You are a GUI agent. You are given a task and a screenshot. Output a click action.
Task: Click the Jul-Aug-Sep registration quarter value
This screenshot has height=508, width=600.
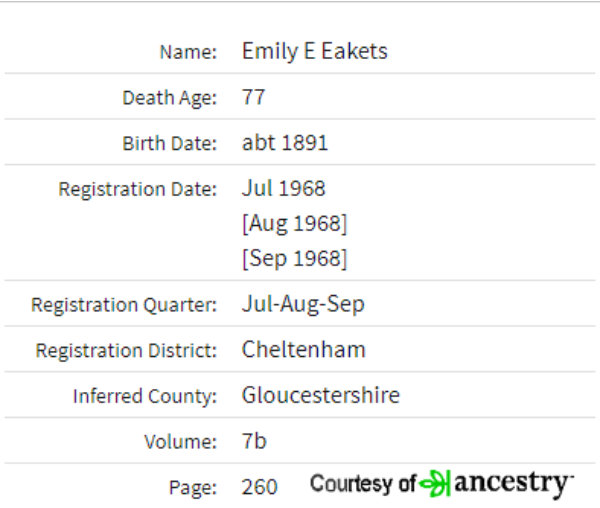point(303,304)
